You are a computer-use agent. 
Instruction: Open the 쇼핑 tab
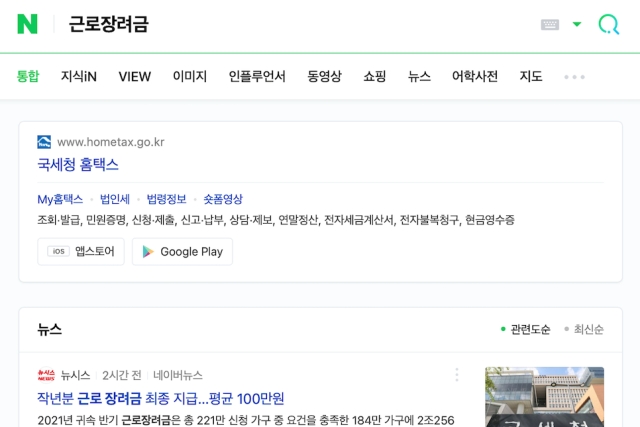coord(374,76)
